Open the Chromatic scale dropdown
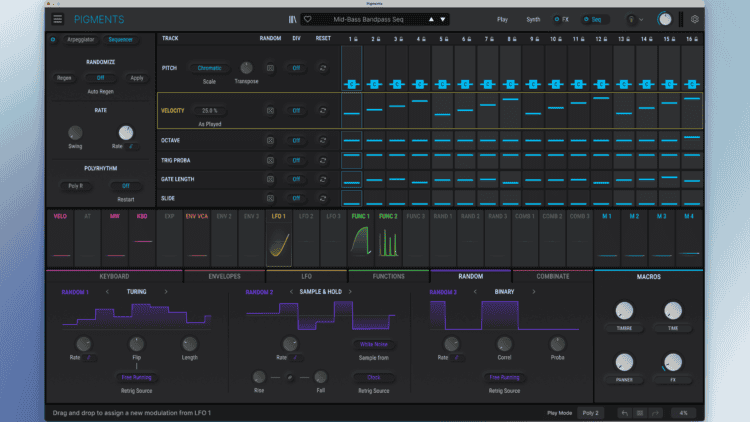 point(210,68)
